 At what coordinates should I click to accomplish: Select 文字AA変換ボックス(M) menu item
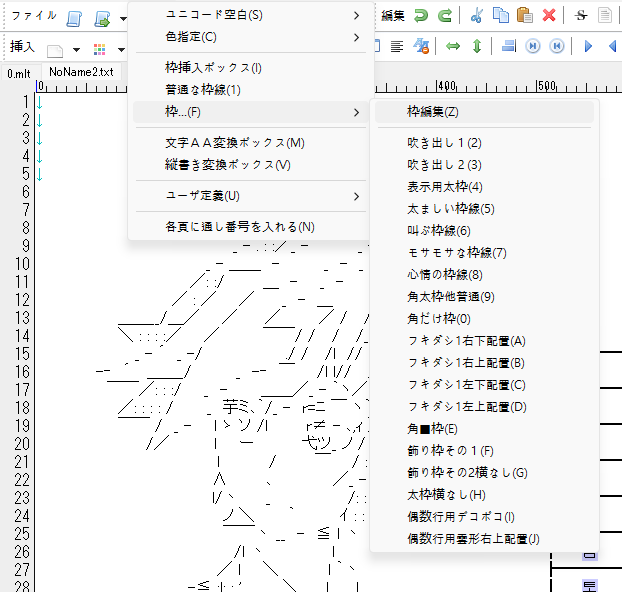coord(250,143)
